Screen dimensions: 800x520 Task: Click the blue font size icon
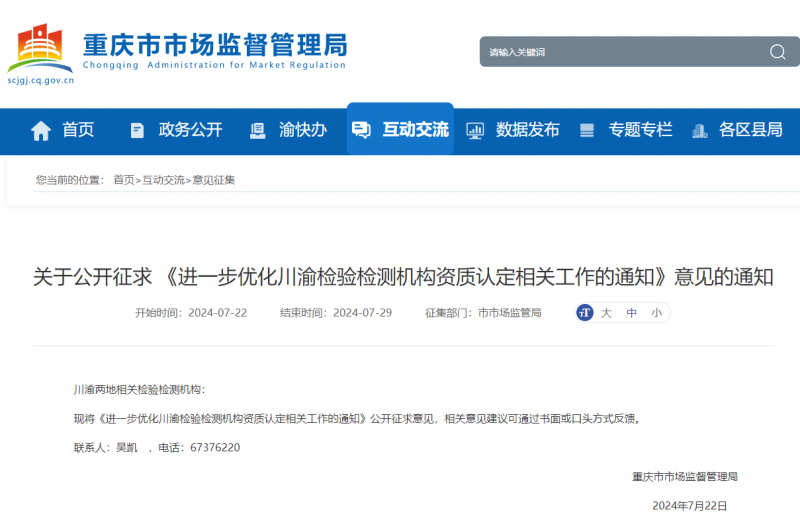click(585, 313)
